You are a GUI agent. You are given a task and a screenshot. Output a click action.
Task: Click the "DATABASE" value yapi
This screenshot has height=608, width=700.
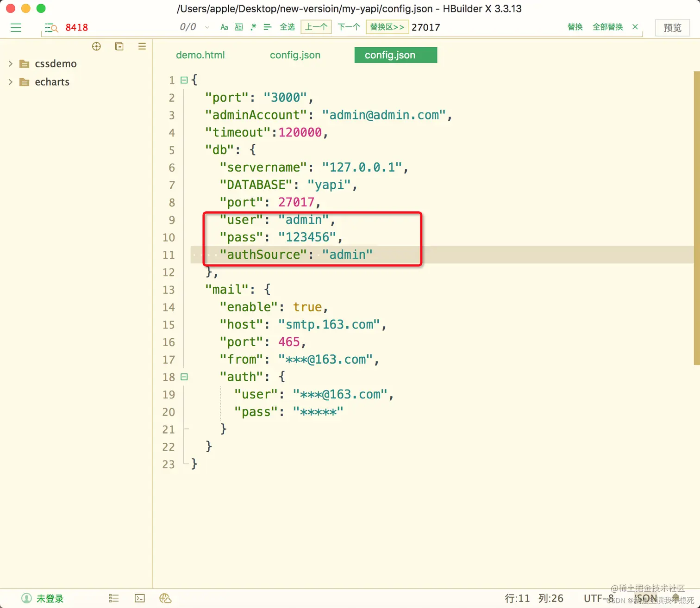click(329, 185)
